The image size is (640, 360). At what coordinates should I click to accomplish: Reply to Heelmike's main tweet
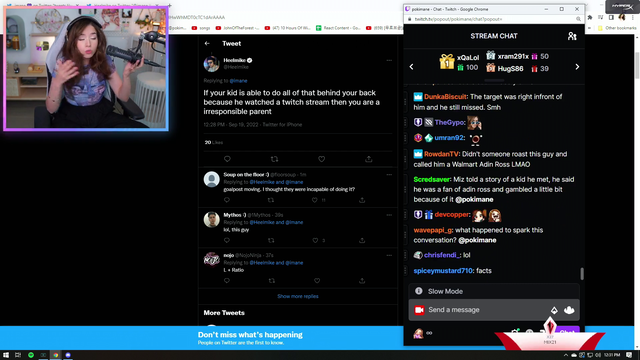coord(227,159)
